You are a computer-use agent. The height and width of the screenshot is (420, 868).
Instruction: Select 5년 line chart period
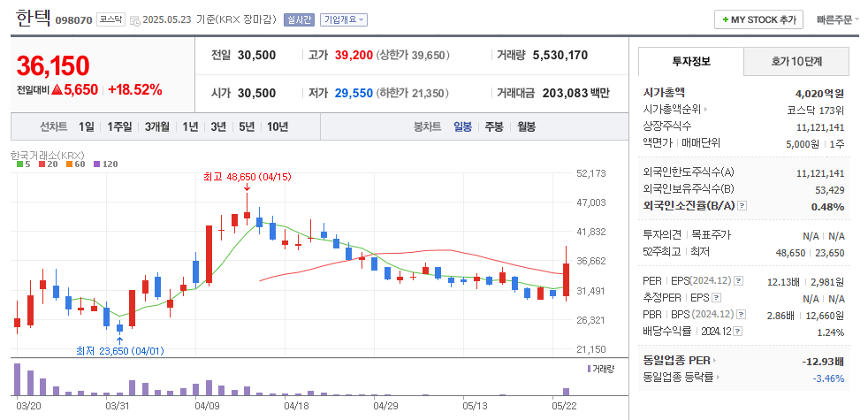pos(247,127)
